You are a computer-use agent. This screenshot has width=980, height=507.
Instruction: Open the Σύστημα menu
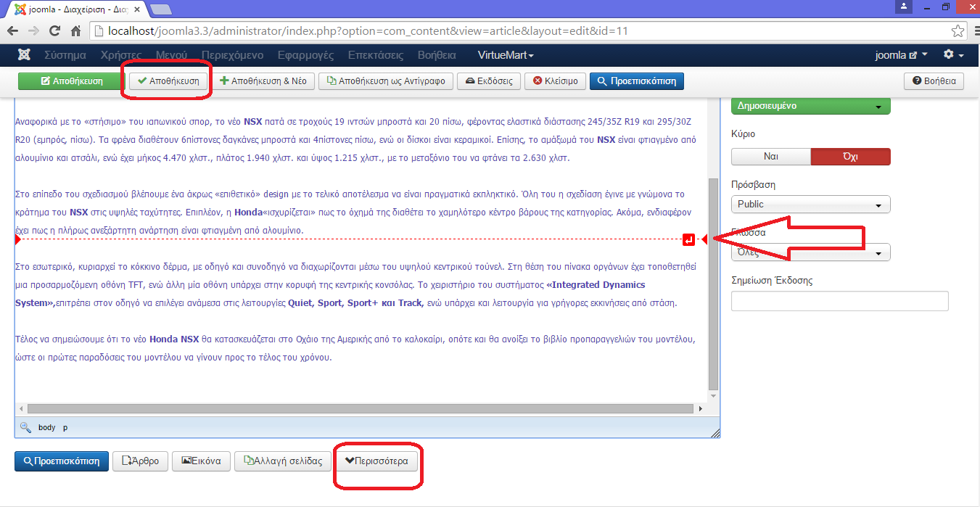click(x=65, y=55)
